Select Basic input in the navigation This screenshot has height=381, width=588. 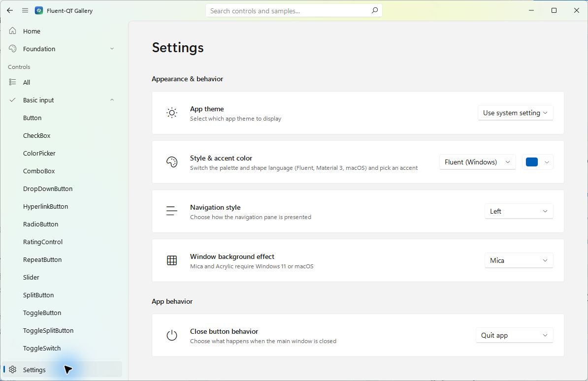(62, 100)
